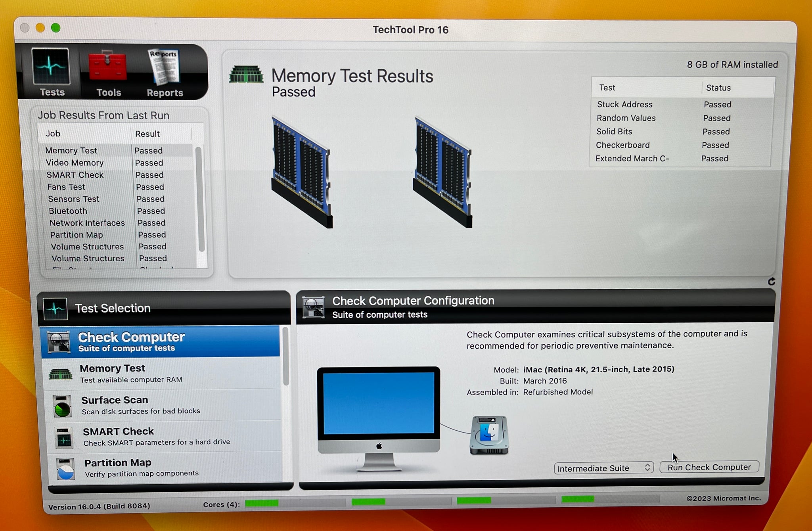This screenshot has width=812, height=531.
Task: Click Checkerboard test row
Action: pos(681,145)
